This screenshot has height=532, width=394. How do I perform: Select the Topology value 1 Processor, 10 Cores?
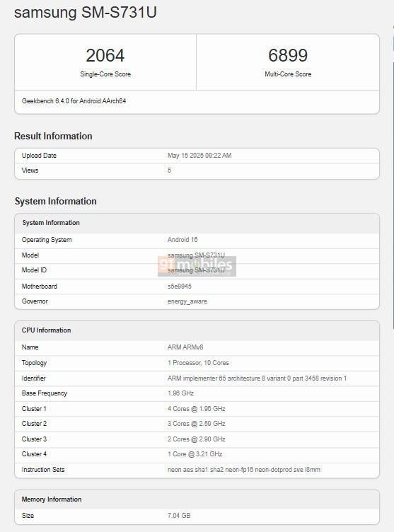198,363
